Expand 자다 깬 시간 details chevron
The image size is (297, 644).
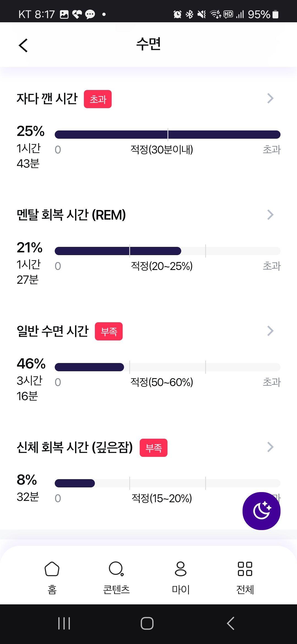point(270,98)
